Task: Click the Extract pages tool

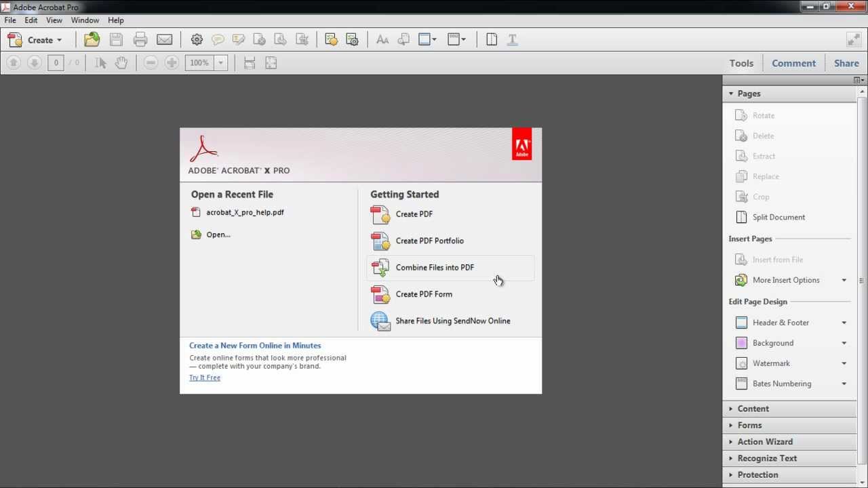Action: pos(755,156)
